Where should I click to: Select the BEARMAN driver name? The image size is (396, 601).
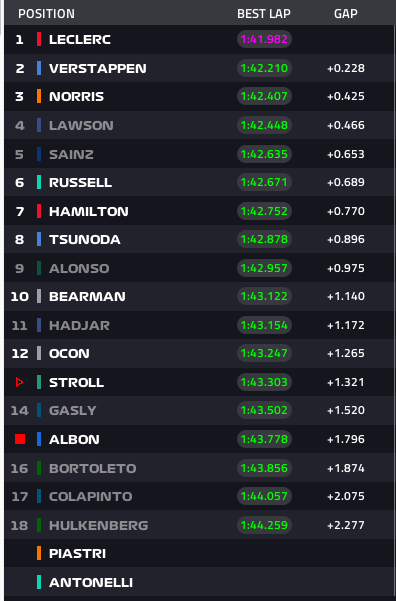click(x=87, y=296)
